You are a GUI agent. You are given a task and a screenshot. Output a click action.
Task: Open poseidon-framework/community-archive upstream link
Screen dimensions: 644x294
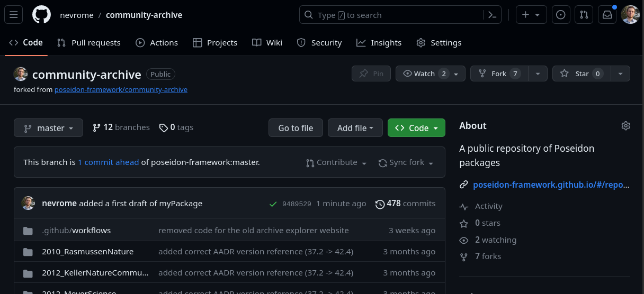pos(121,90)
